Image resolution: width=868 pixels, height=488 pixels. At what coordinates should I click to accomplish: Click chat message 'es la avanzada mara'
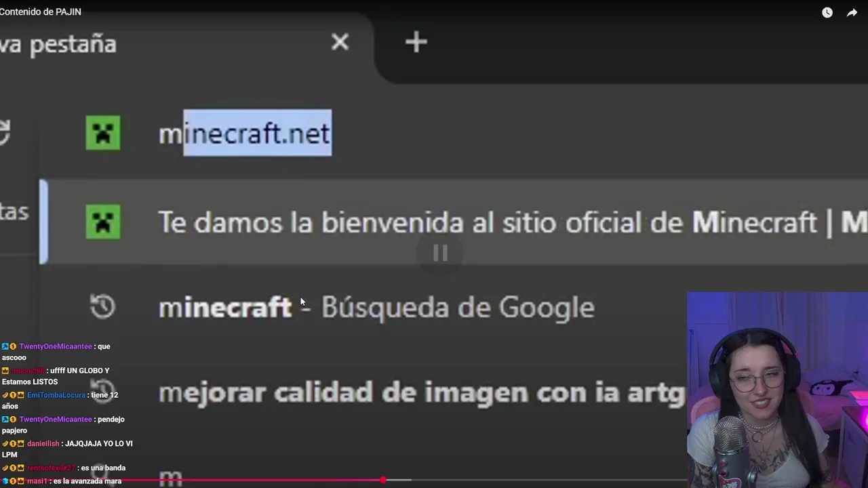click(x=87, y=481)
